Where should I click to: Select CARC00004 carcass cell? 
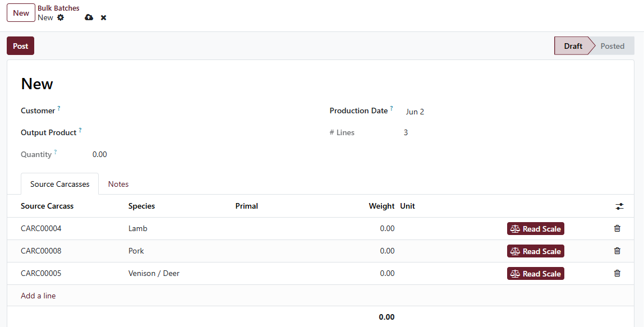click(41, 228)
